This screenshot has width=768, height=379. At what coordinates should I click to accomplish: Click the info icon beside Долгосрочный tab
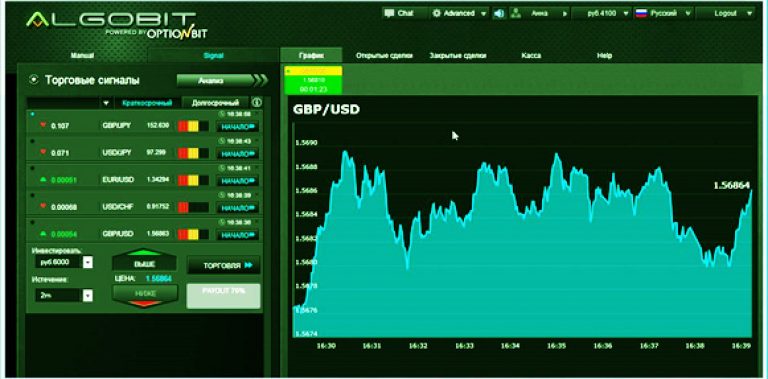coord(257,102)
